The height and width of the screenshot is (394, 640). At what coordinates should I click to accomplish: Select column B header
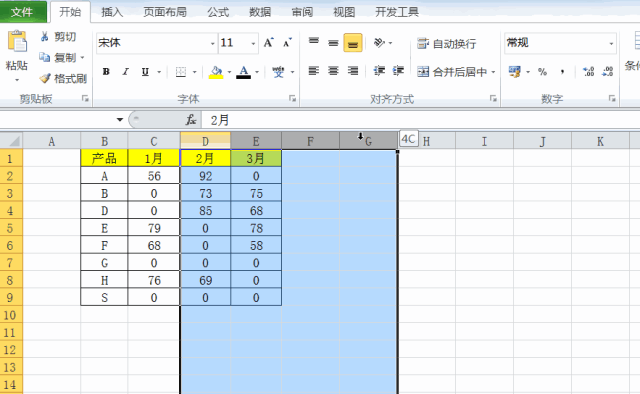[x=104, y=141]
